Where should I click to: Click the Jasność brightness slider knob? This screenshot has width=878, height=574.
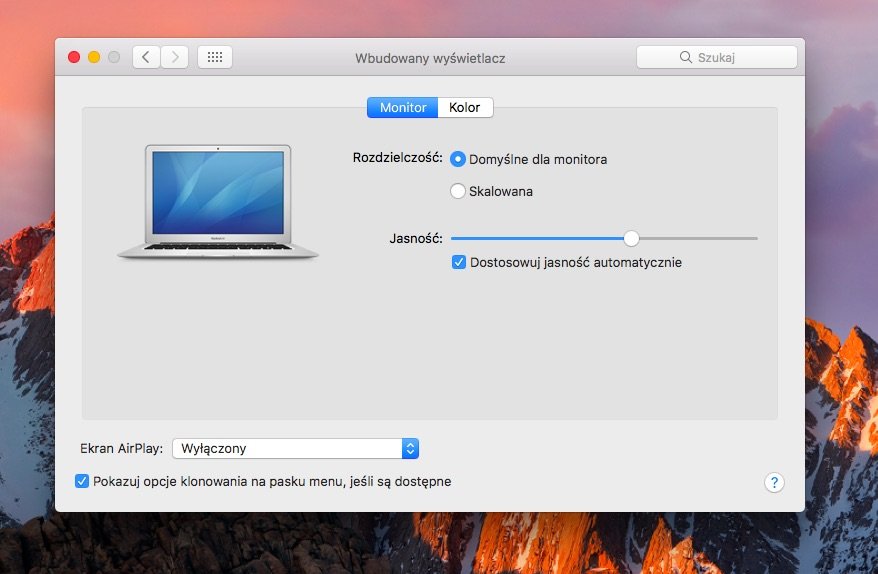[x=631, y=239]
